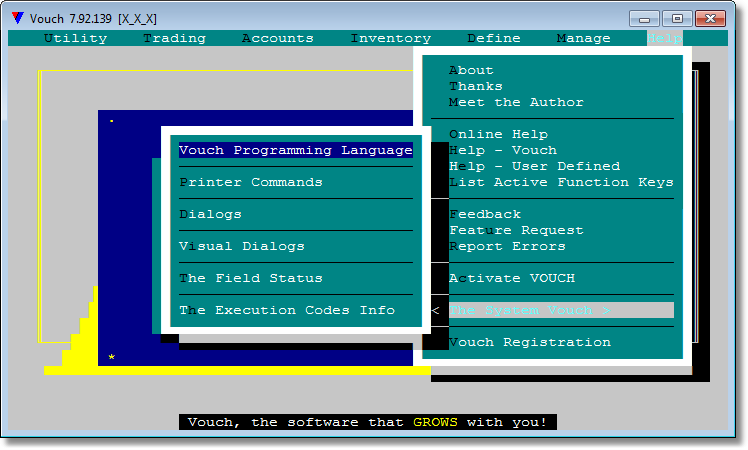Expand The System Vouch submenu
Image resolution: width=748 pixels, height=450 pixels.
click(561, 310)
